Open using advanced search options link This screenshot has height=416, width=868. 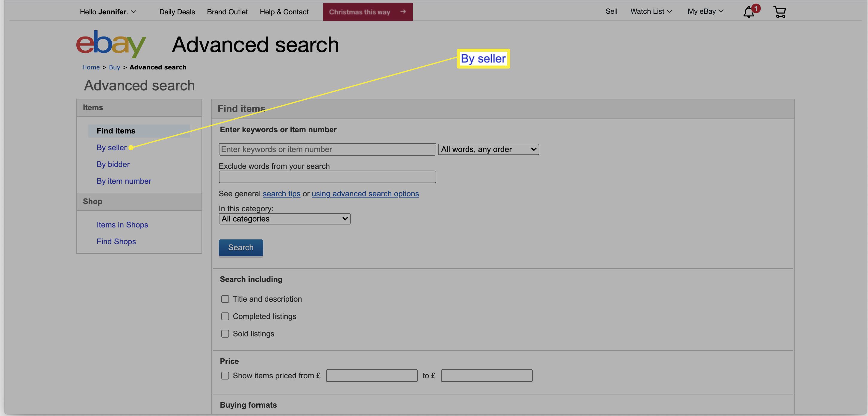tap(365, 194)
